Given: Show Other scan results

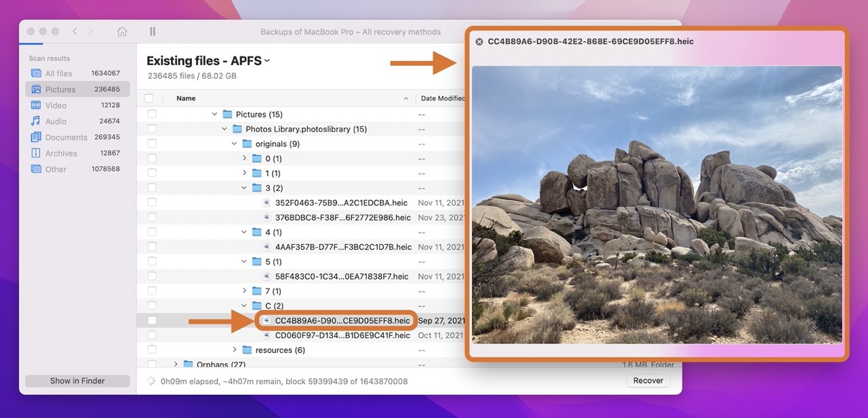Looking at the screenshot, I should pyautogui.click(x=77, y=169).
